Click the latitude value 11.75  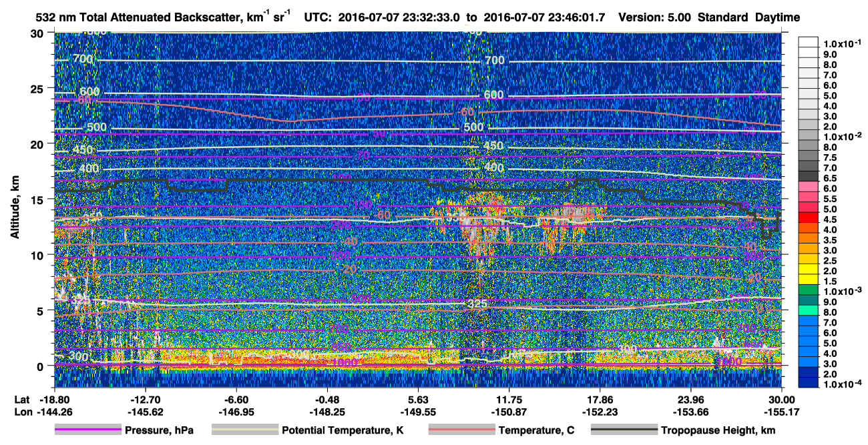(509, 399)
